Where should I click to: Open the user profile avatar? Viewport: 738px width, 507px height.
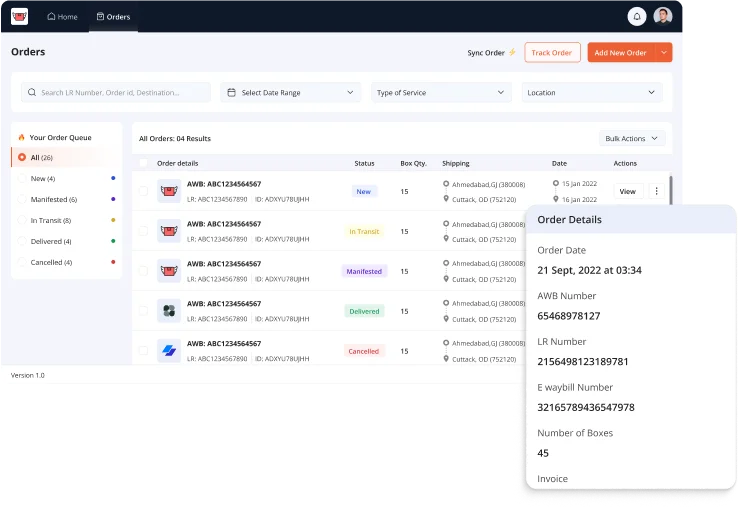click(663, 16)
